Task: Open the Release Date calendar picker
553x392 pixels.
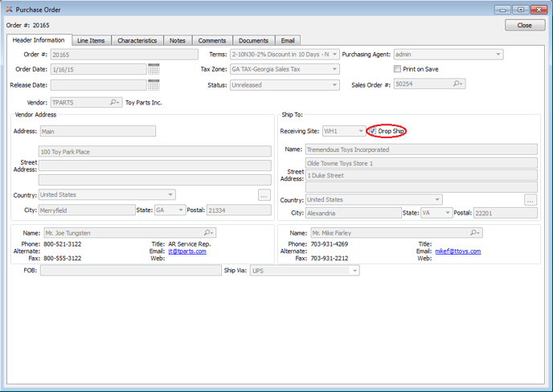Action: click(154, 85)
